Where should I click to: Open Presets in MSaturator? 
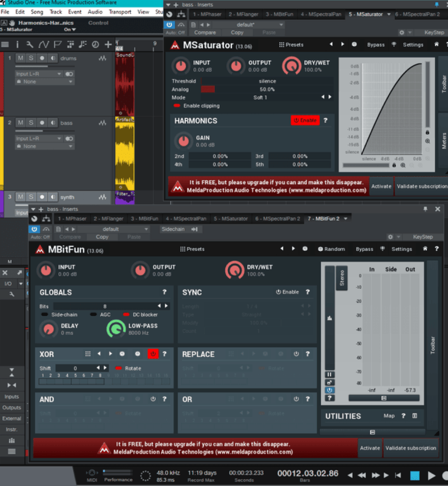(291, 45)
